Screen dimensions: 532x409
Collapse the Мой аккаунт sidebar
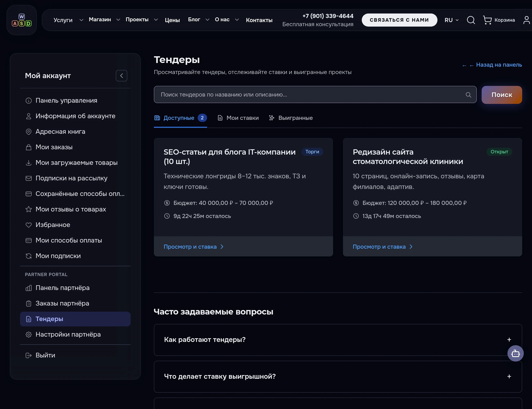coord(121,76)
